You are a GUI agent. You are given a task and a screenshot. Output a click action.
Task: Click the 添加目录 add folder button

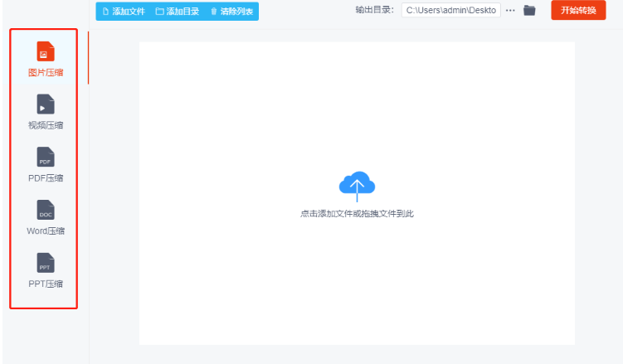click(178, 12)
